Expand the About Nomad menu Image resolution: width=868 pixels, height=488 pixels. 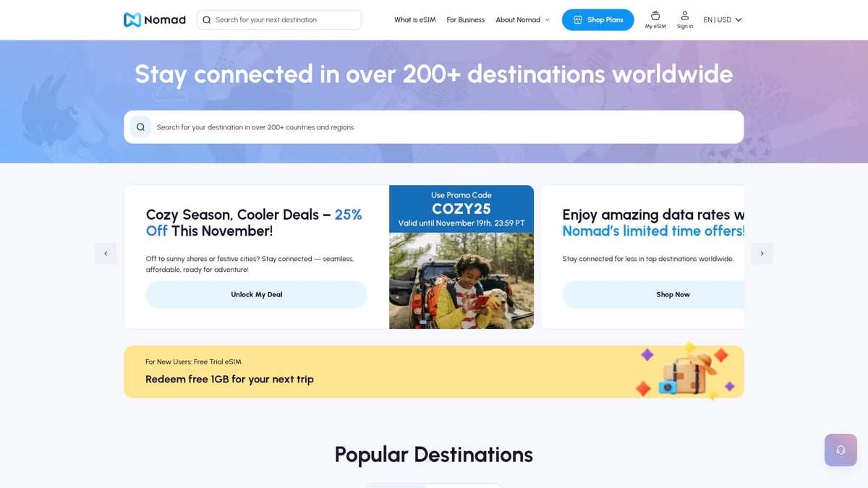(523, 20)
